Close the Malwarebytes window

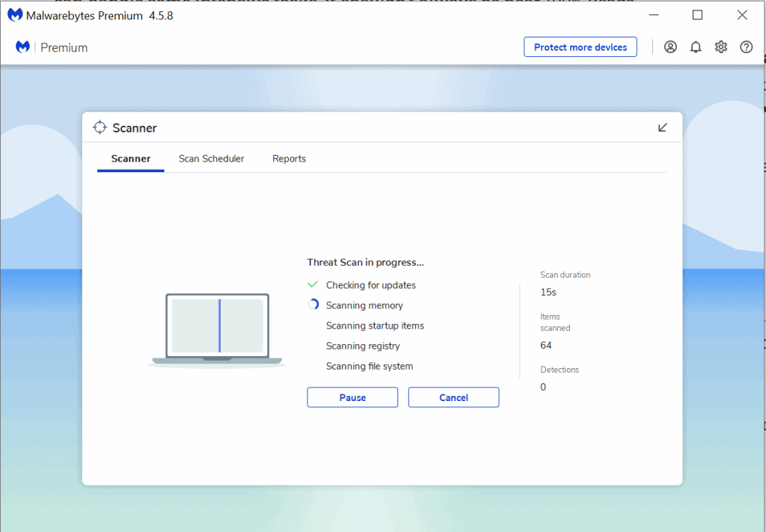pos(742,15)
